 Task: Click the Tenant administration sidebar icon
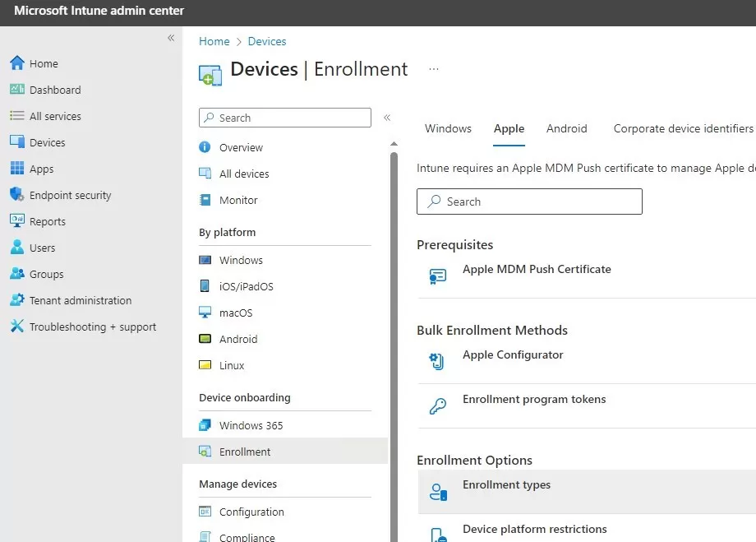click(x=16, y=300)
